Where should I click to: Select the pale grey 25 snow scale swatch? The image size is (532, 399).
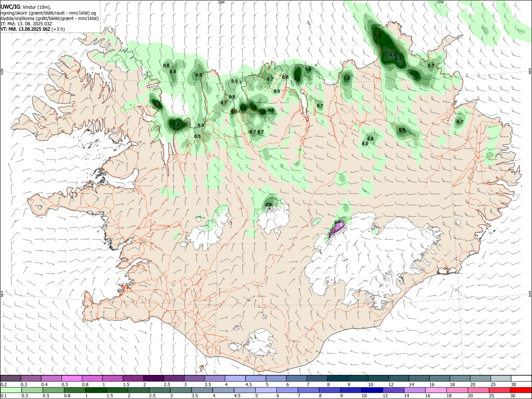(x=501, y=378)
